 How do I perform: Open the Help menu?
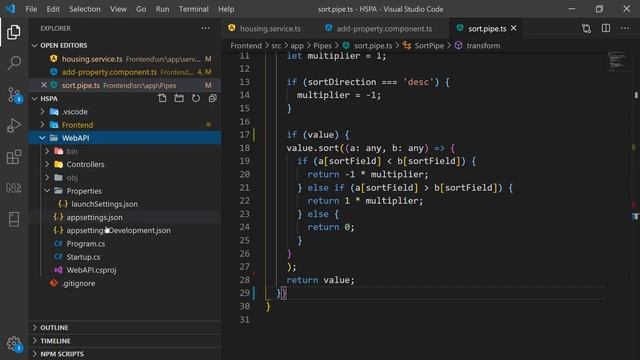click(x=226, y=9)
